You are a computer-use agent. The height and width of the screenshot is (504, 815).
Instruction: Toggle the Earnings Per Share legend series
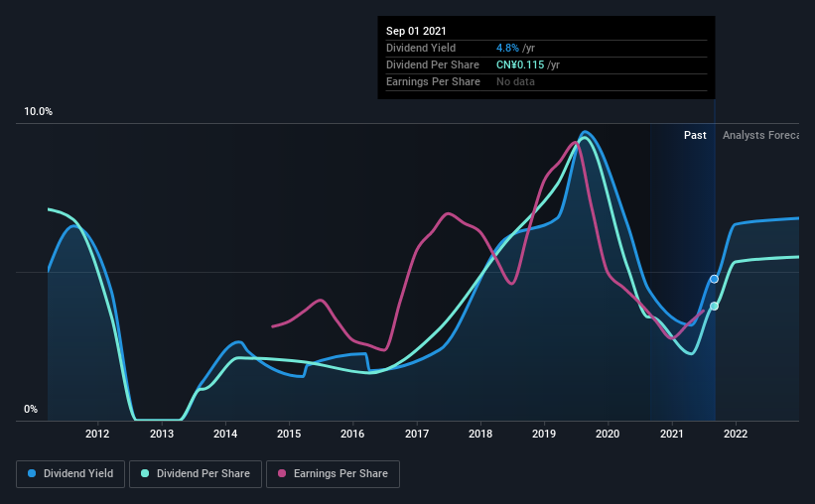click(333, 474)
